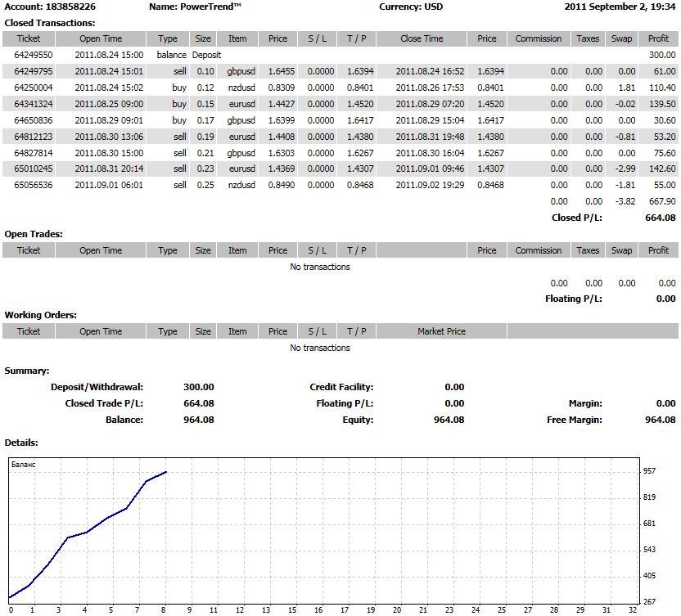Viewport: 681px width, 616px height.
Task: Click profit value 139.50
Action: click(x=662, y=104)
